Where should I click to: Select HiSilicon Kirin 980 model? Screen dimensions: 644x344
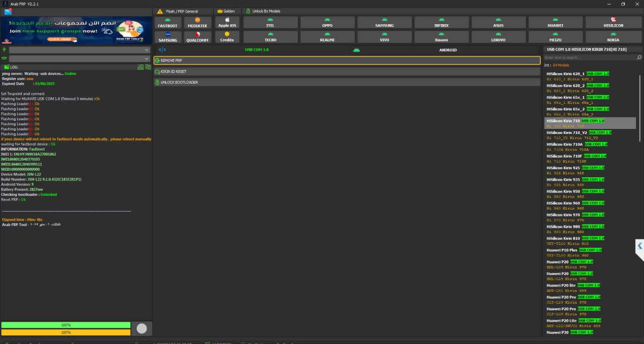coord(591,229)
